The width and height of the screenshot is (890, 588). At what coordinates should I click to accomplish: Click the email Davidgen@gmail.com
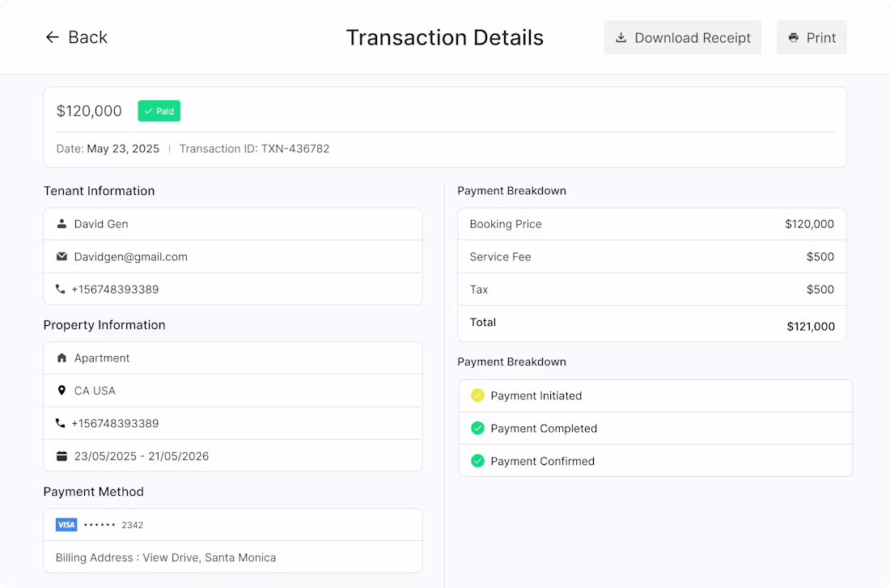coord(130,257)
